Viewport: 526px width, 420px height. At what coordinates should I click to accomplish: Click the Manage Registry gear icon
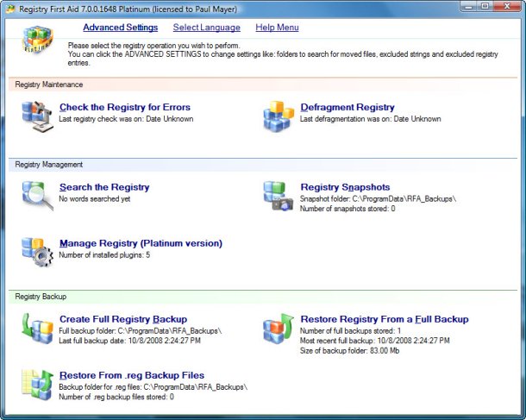click(x=37, y=251)
